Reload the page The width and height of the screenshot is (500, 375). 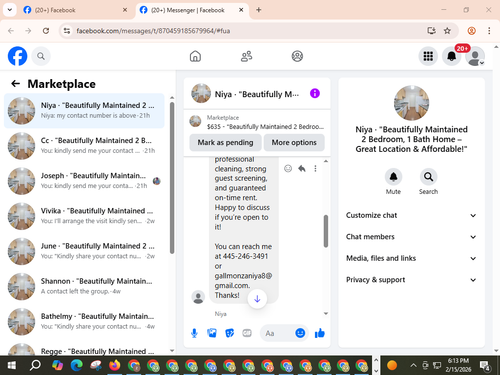[46, 31]
